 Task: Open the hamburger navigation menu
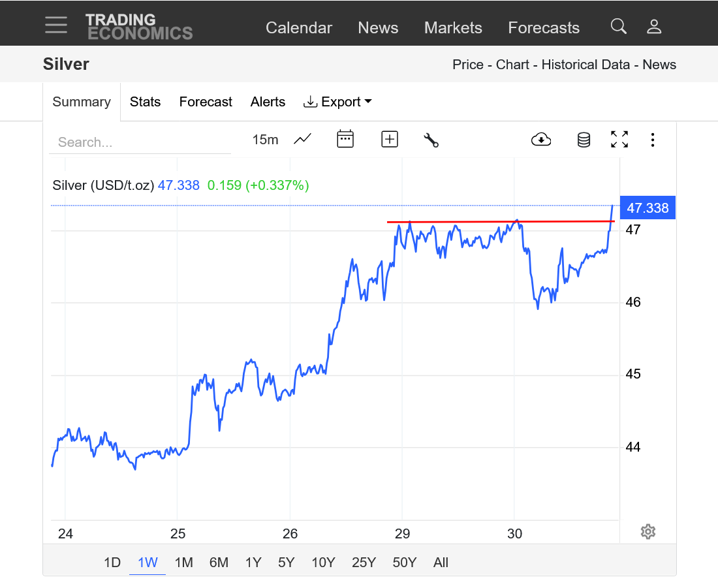tap(56, 25)
